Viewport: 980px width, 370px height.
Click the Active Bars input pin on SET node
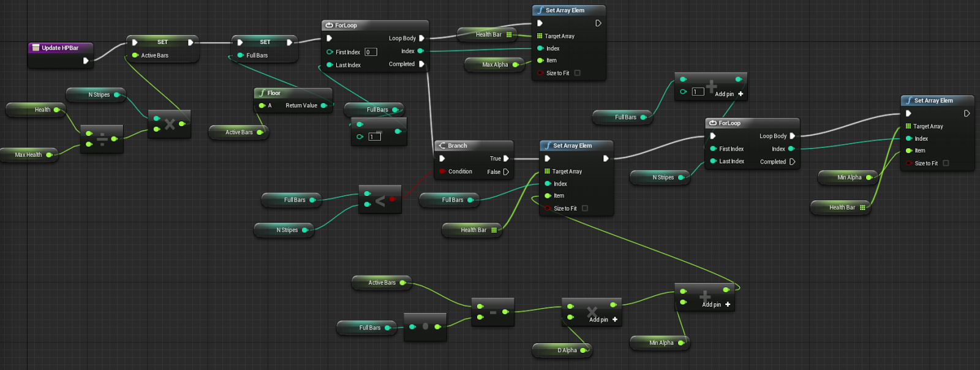coord(135,55)
